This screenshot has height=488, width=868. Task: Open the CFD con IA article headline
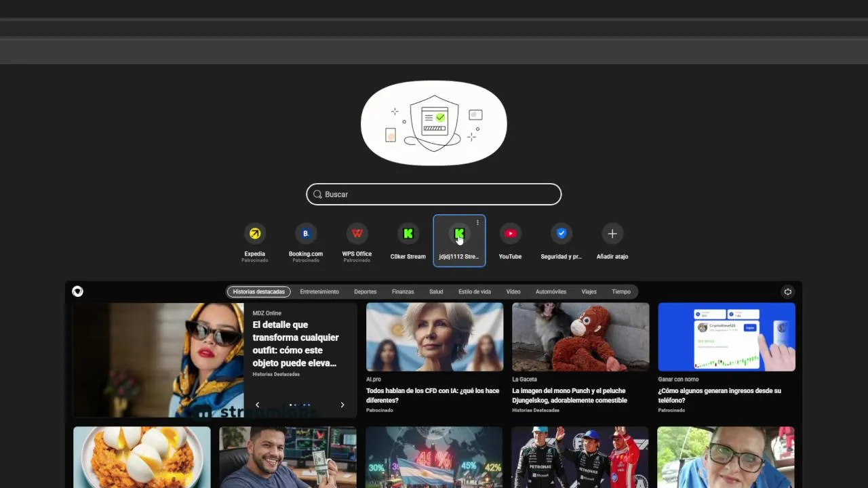[x=433, y=395]
